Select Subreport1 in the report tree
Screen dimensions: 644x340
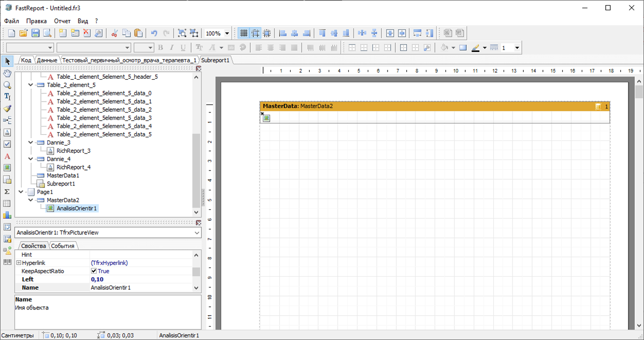[x=61, y=183]
